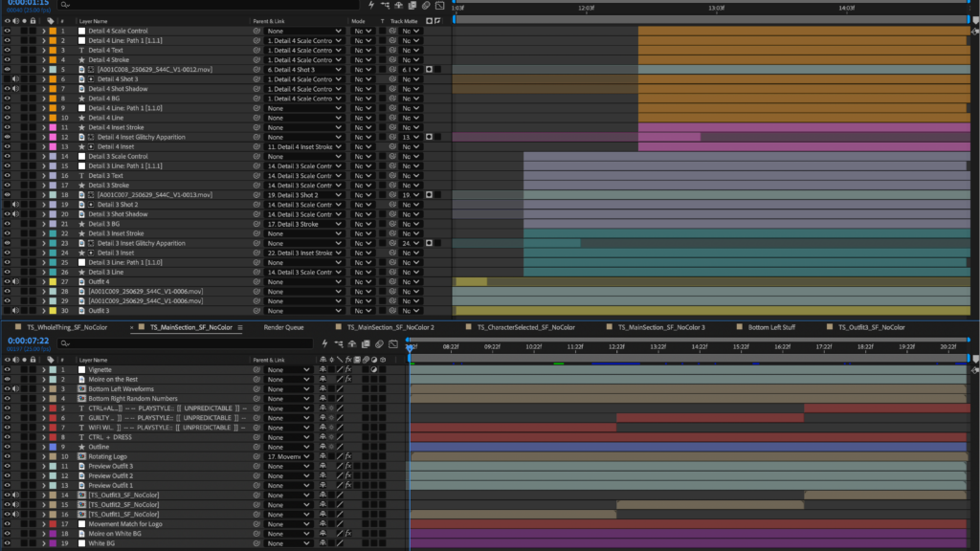Click track matte pick whip for Detail 4 Stroke
The width and height of the screenshot is (980, 551).
(392, 60)
